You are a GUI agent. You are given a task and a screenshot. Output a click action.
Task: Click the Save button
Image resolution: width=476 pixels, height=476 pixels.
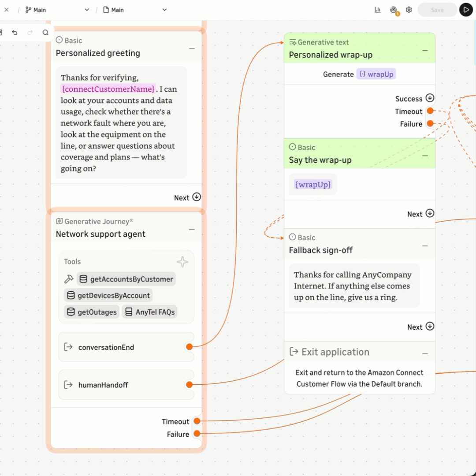point(437,10)
